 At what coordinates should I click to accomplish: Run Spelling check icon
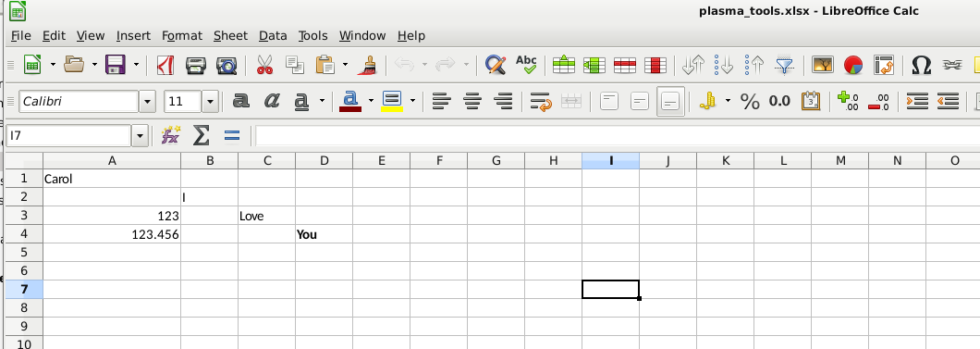[526, 65]
